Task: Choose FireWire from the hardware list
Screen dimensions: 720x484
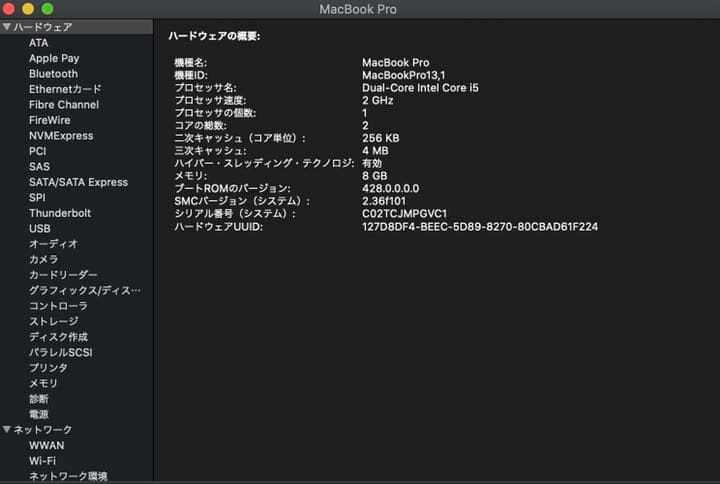Action: point(50,120)
